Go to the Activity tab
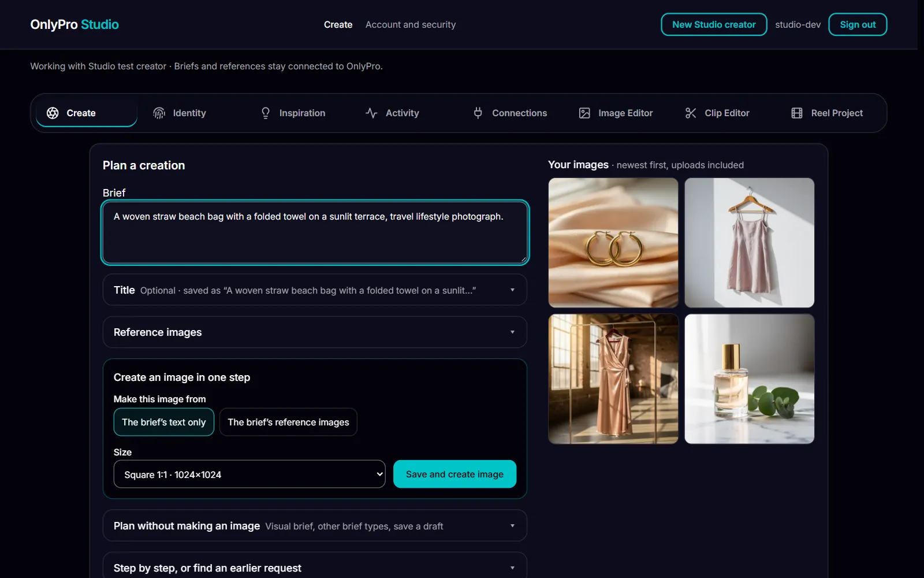 (405, 113)
